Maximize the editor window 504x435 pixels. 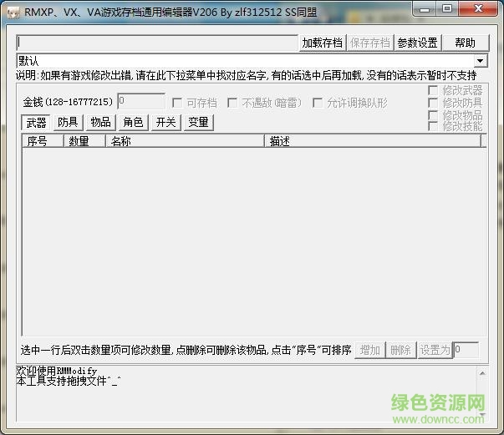447,8
